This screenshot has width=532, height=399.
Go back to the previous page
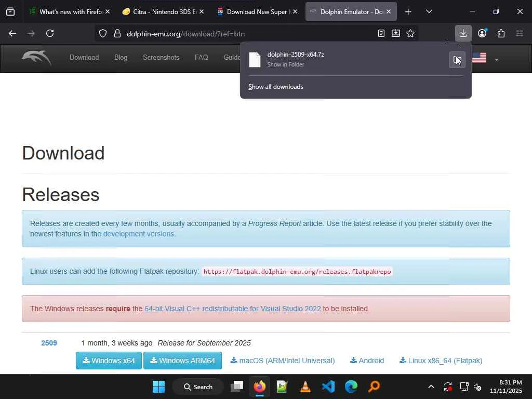click(x=12, y=33)
